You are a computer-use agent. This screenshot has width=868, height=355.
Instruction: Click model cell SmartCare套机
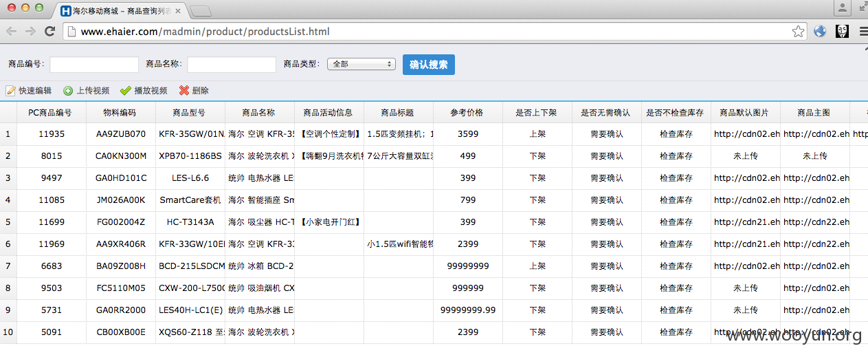click(x=190, y=200)
